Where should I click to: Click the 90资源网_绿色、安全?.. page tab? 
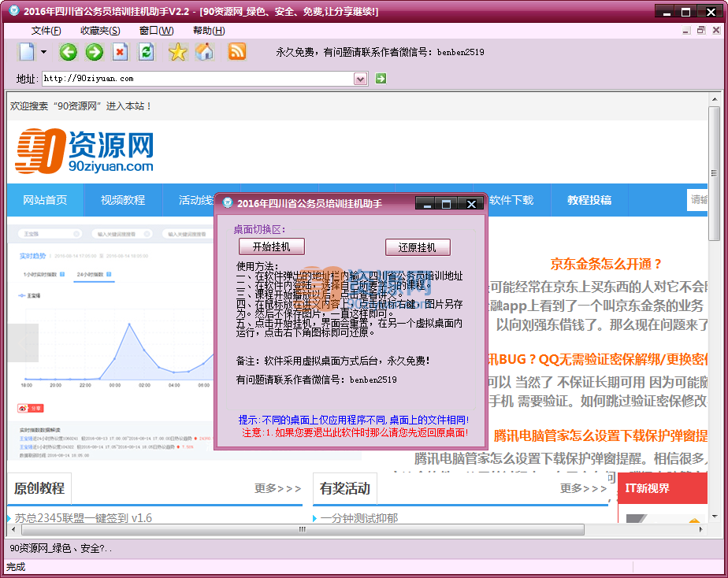(x=61, y=548)
